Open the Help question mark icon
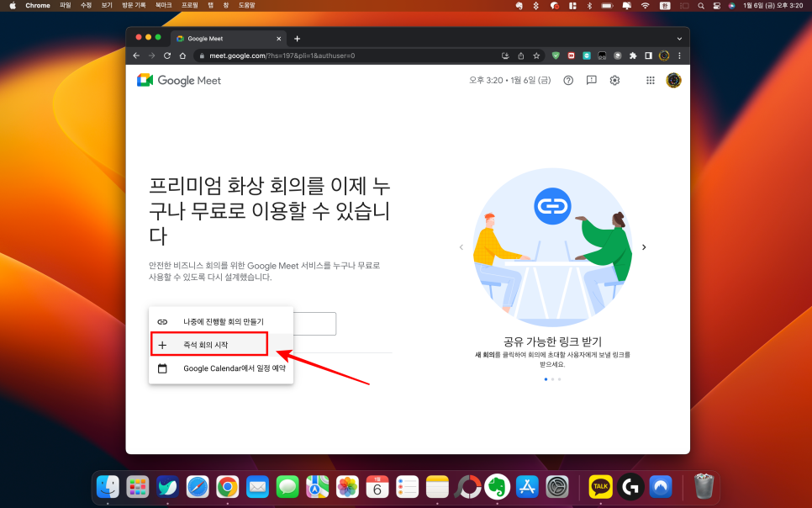Viewport: 812px width, 508px height. [568, 81]
